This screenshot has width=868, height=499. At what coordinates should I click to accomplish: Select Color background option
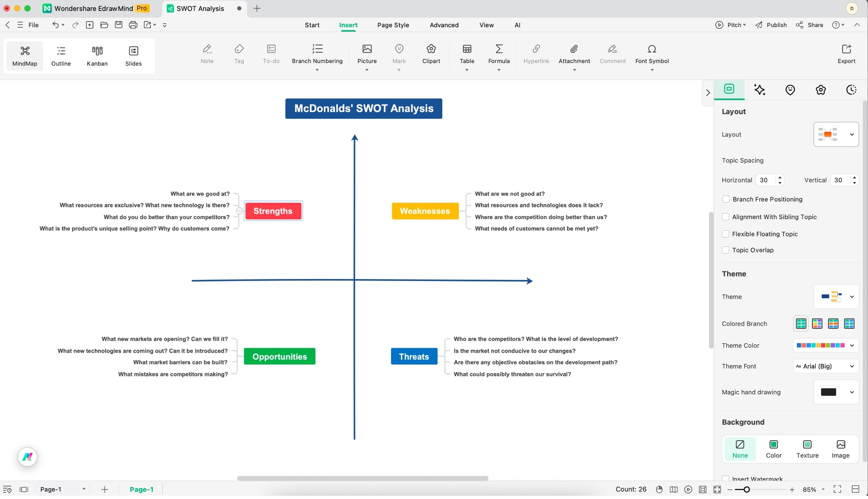coord(773,449)
